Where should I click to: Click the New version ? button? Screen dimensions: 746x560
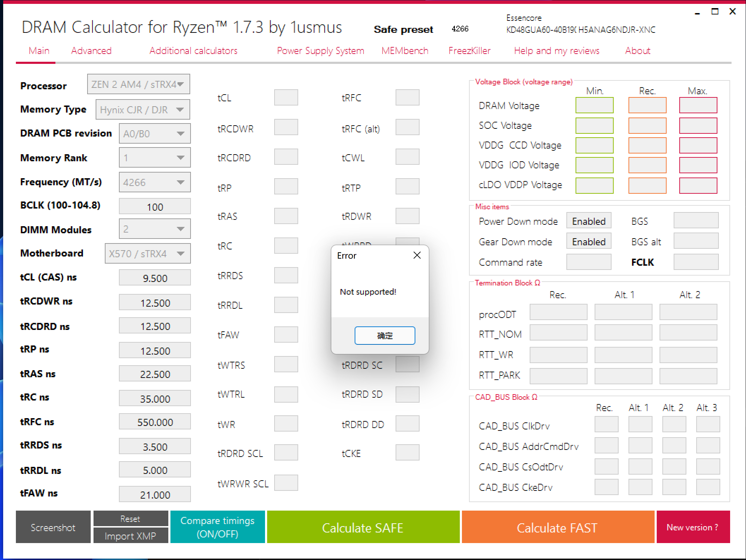693,527
